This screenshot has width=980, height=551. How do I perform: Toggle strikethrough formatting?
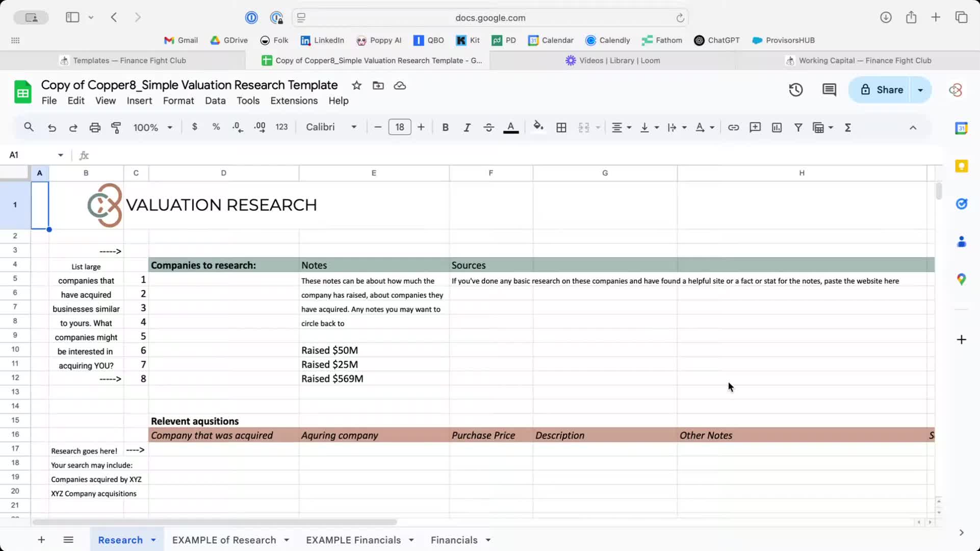coord(488,128)
